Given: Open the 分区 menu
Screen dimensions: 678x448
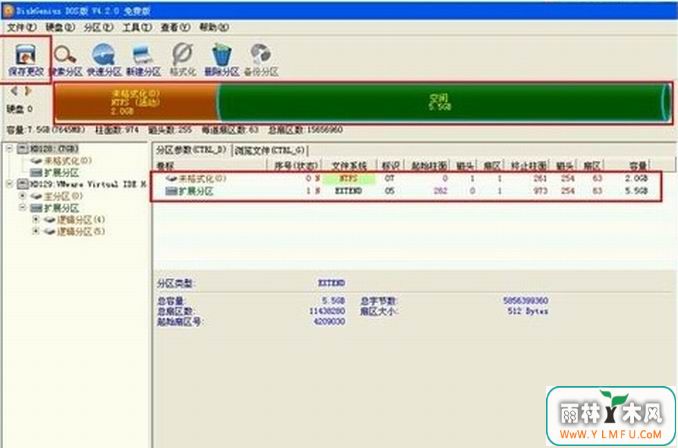Looking at the screenshot, I should click(98, 27).
